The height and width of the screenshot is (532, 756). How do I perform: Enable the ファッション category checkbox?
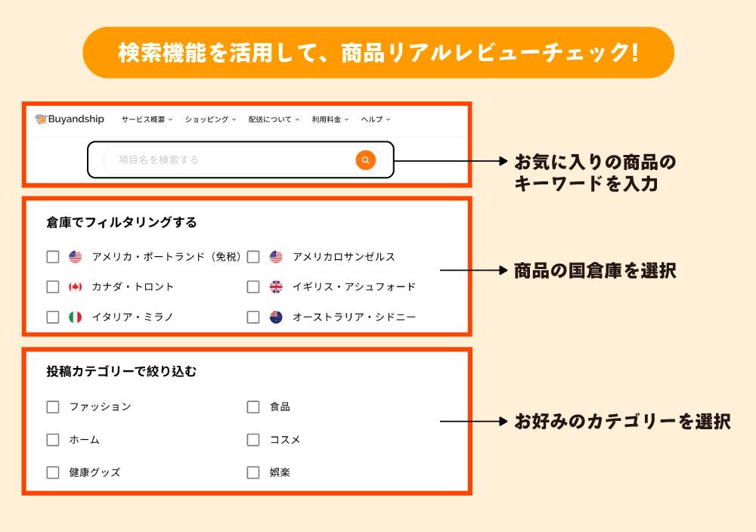pos(53,407)
